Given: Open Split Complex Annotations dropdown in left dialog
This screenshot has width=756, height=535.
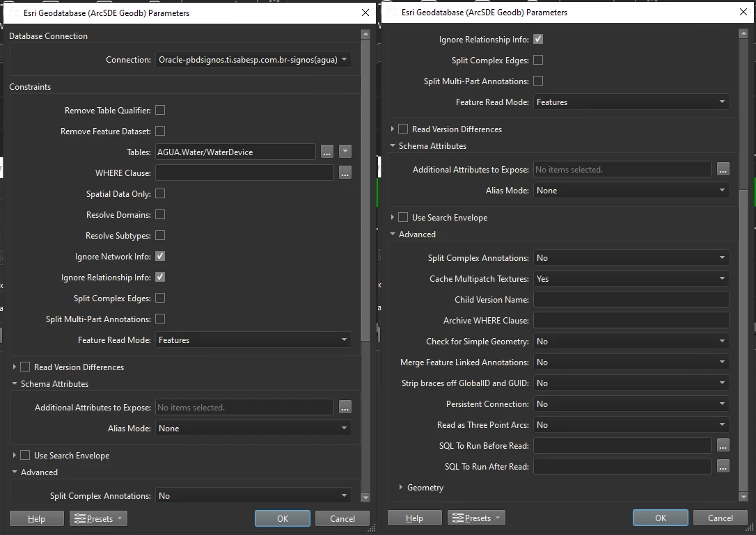Looking at the screenshot, I should tap(253, 495).
